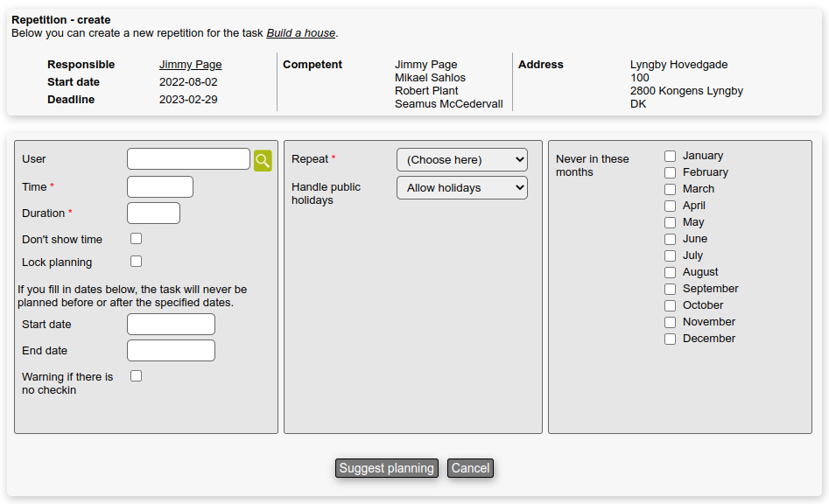Focus the User input field
The width and height of the screenshot is (829, 504).
(188, 159)
